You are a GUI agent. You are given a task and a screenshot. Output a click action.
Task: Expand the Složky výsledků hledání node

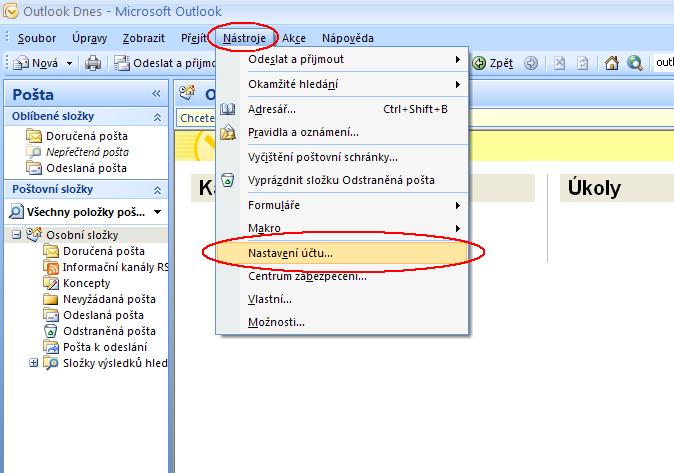point(33,363)
